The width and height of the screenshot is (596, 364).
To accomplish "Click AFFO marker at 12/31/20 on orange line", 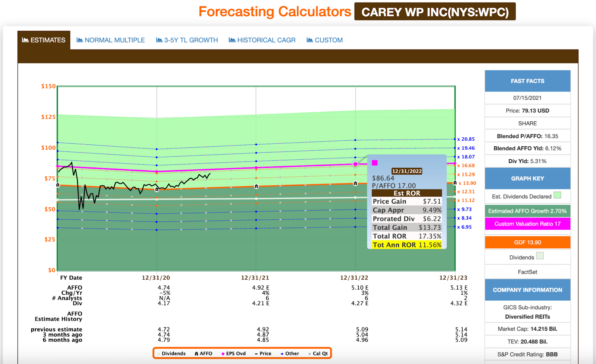I will pyautogui.click(x=157, y=189).
